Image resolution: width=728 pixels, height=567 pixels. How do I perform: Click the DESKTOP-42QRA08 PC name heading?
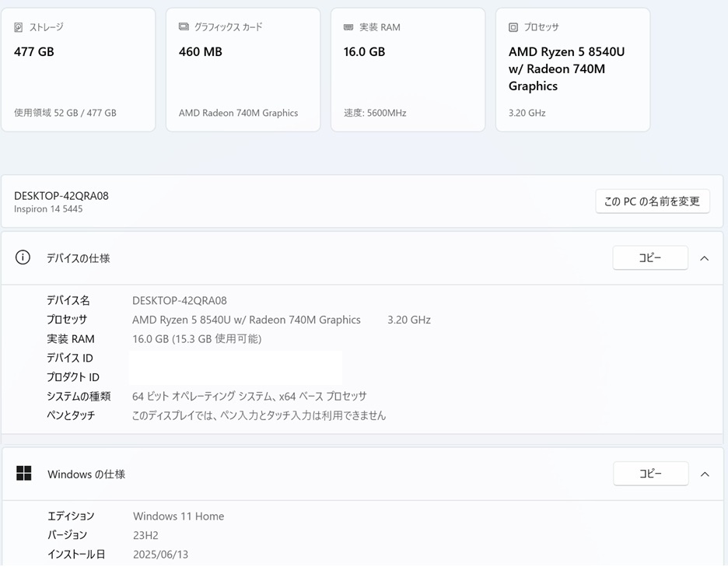(61, 196)
